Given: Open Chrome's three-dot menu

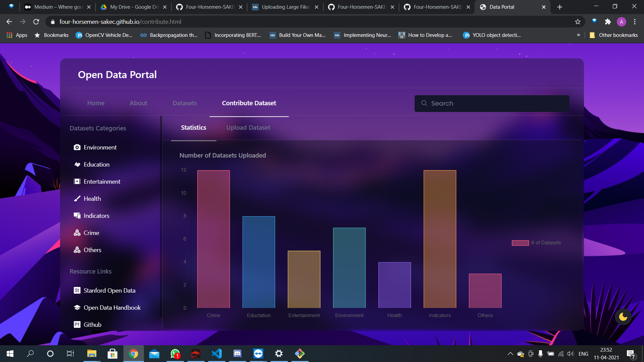Looking at the screenshot, I should [x=635, y=22].
